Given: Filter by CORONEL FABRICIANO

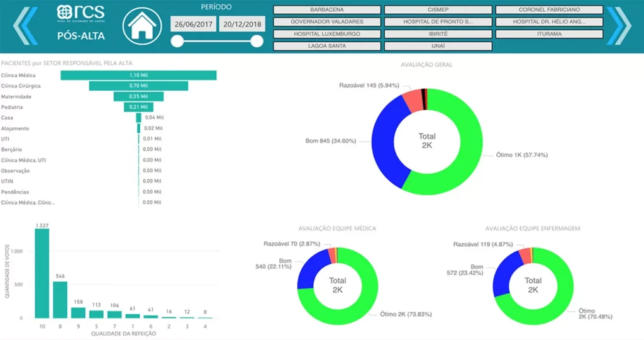Looking at the screenshot, I should click(549, 10).
